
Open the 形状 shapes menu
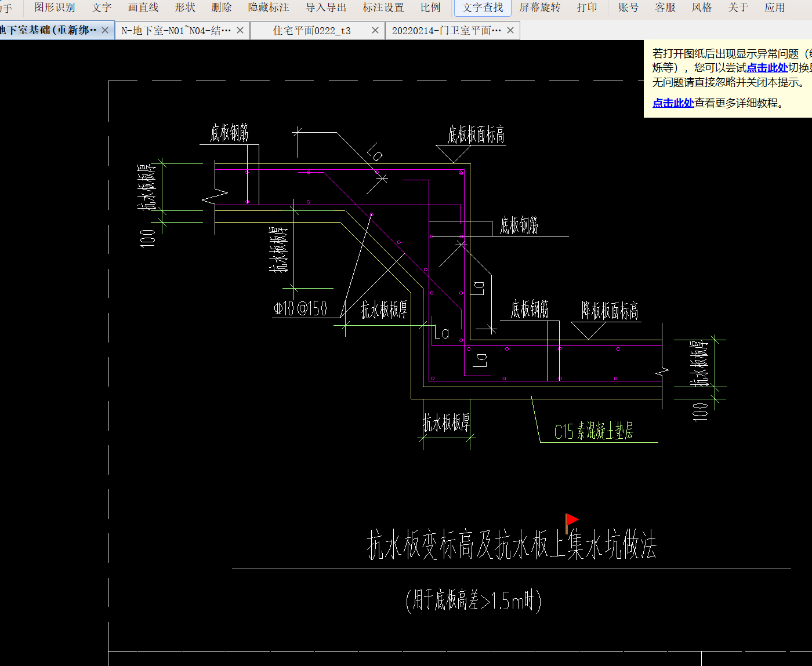click(185, 8)
